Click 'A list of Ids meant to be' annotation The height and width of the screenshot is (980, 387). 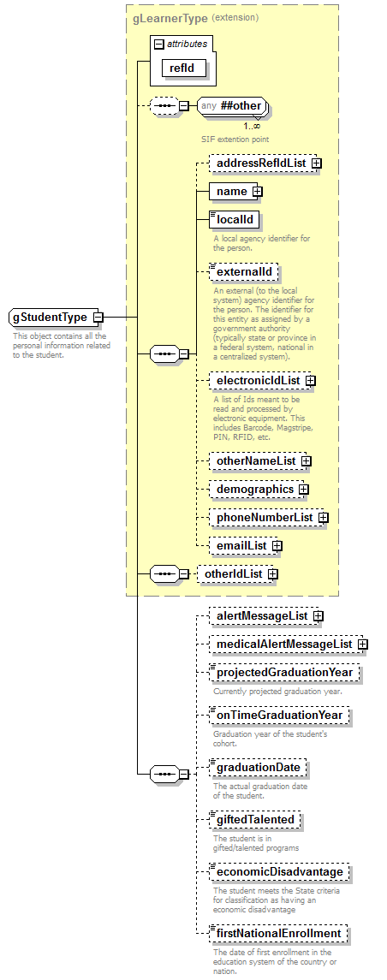pos(263,419)
